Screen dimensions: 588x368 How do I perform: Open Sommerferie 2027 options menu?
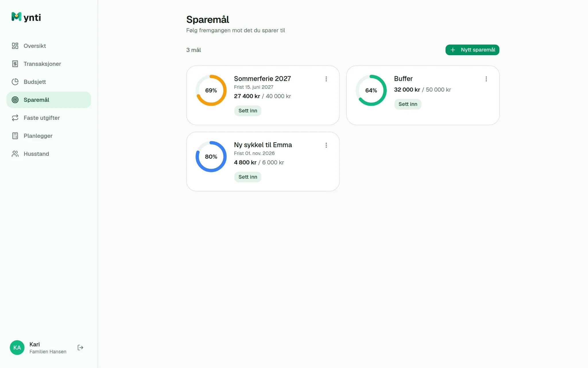[x=326, y=79]
